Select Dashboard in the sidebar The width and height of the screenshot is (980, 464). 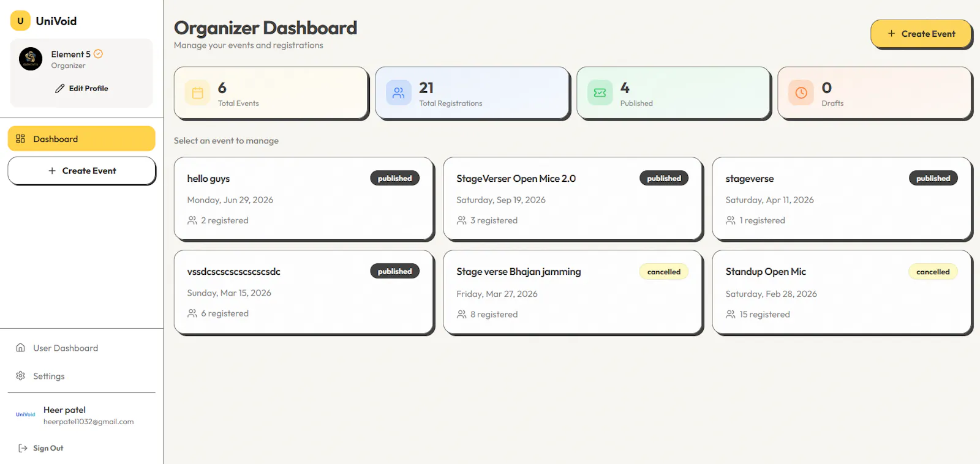(x=81, y=139)
